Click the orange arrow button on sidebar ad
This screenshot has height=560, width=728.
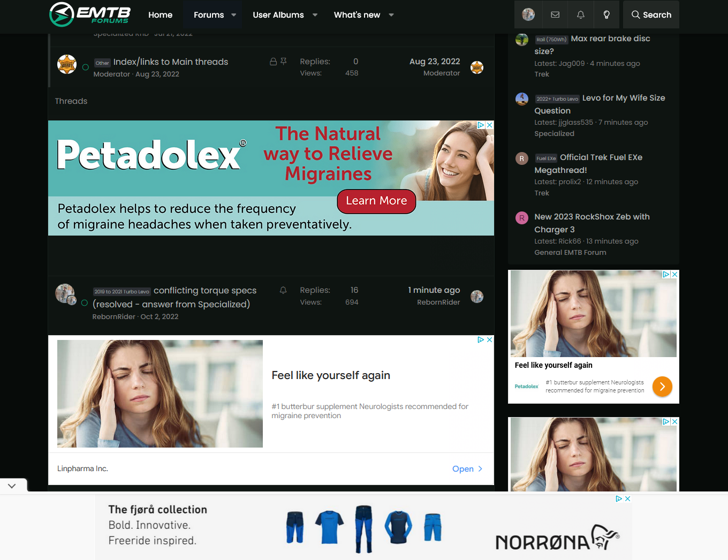coord(662,386)
